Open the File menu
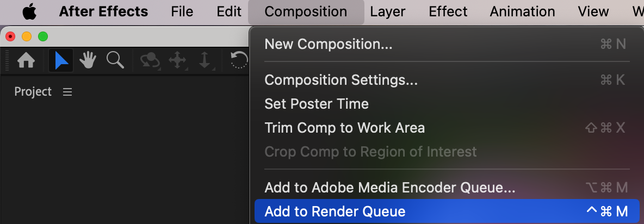Screen dimensions: 644x224 [182, 11]
